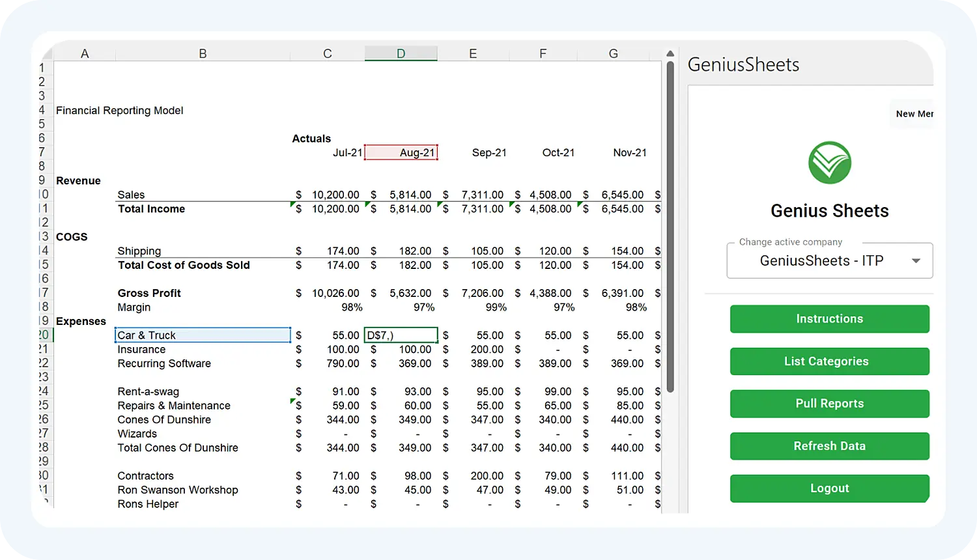Select row 9 header
977x560 pixels.
[x=42, y=180]
